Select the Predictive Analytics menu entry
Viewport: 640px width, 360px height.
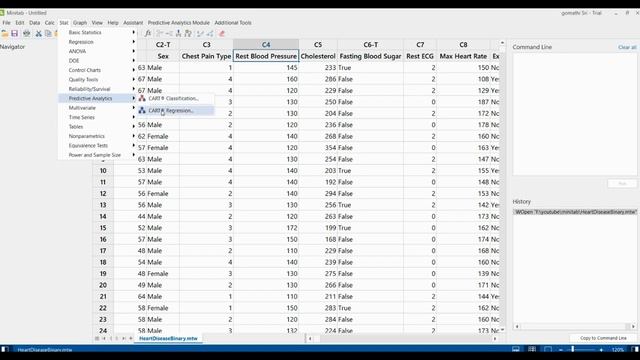tap(97, 98)
